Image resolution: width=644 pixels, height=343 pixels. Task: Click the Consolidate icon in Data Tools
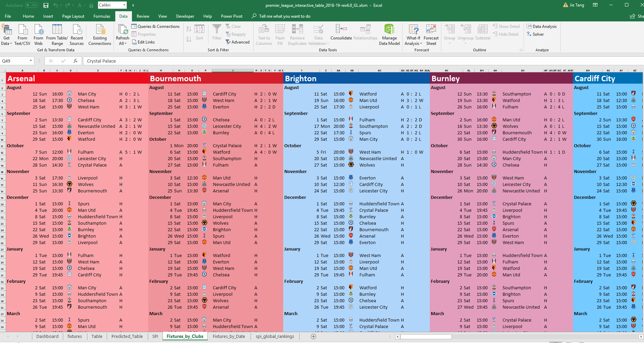[341, 29]
